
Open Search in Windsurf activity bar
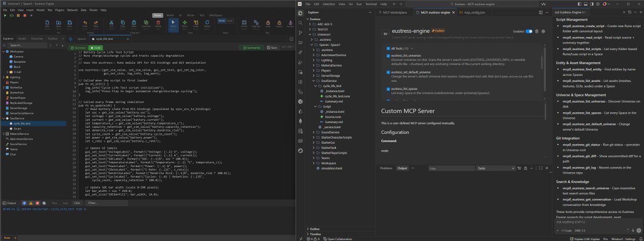tap(300, 23)
